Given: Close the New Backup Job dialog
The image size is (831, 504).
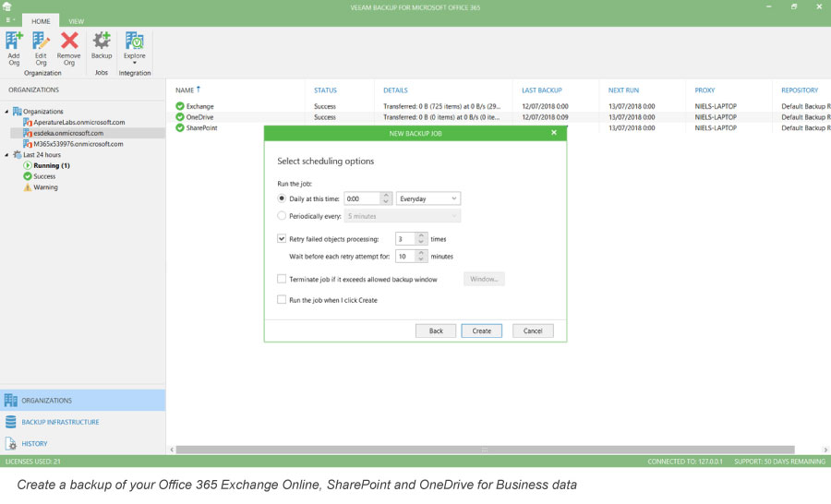Looking at the screenshot, I should point(554,133).
